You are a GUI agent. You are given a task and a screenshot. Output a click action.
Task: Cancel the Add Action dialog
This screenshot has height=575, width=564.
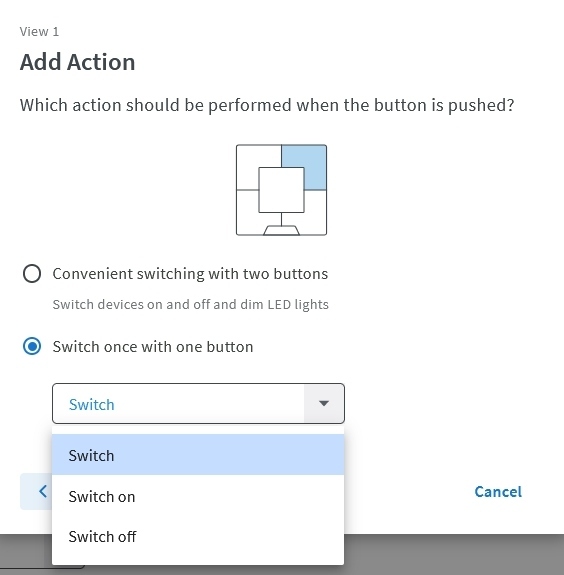[x=498, y=491]
